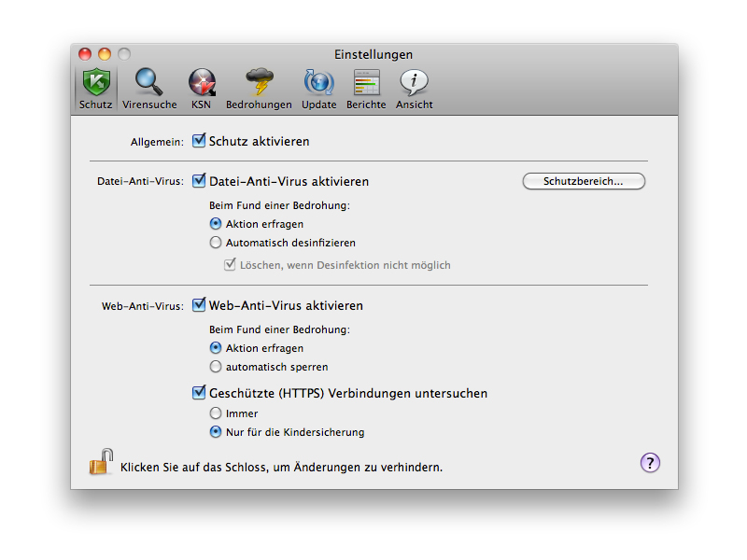Click the Schutzbereich... button
The image size is (747, 560).
click(x=584, y=181)
